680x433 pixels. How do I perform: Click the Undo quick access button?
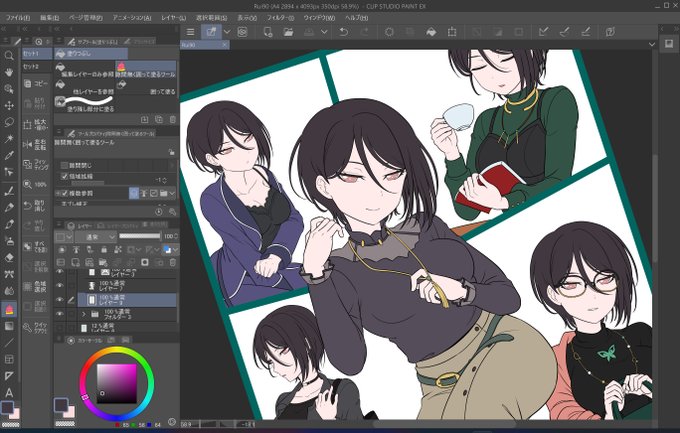pos(36,205)
